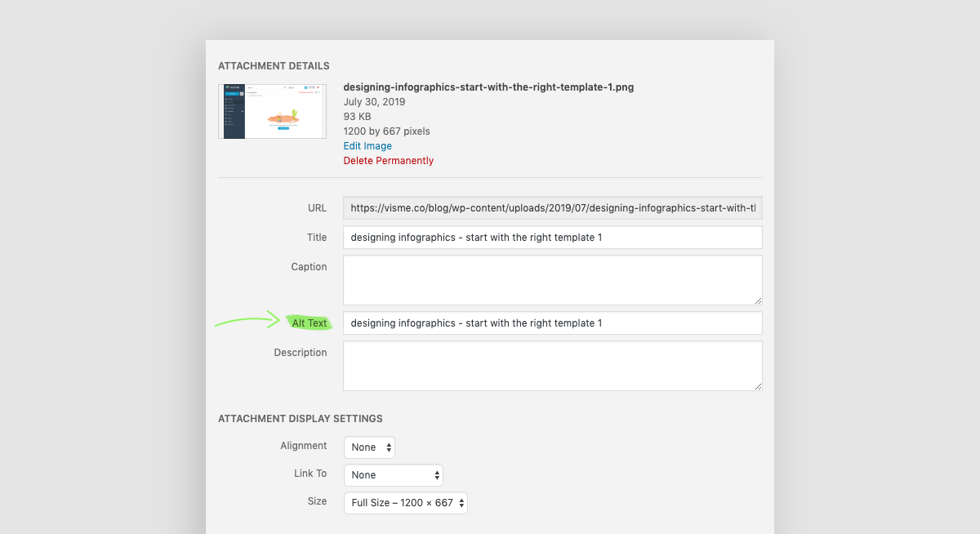Click the URL field label

317,208
